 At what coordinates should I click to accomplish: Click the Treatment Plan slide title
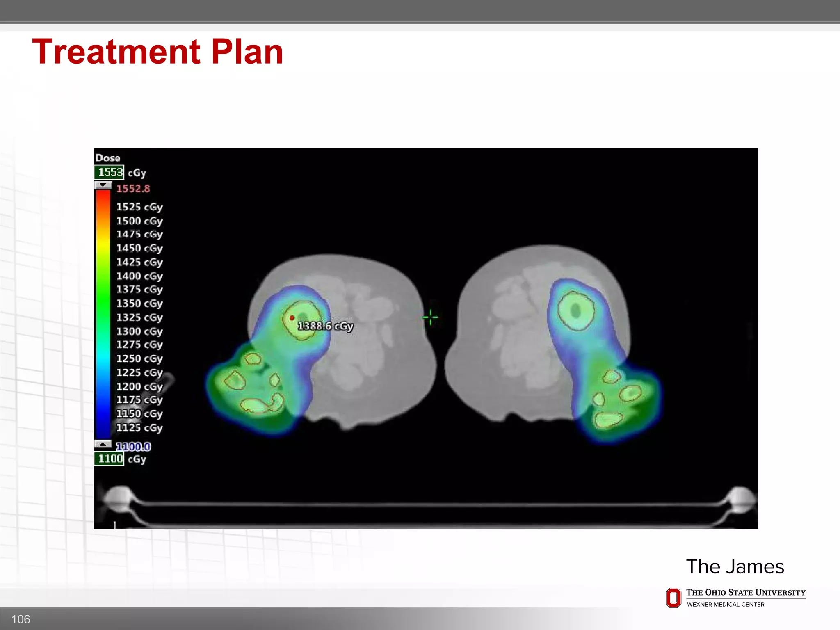(157, 52)
